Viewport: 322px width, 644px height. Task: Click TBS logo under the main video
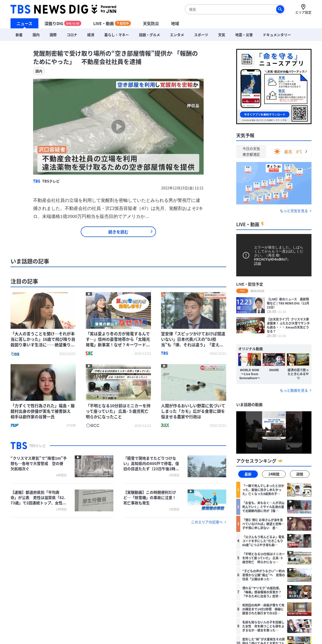37,181
